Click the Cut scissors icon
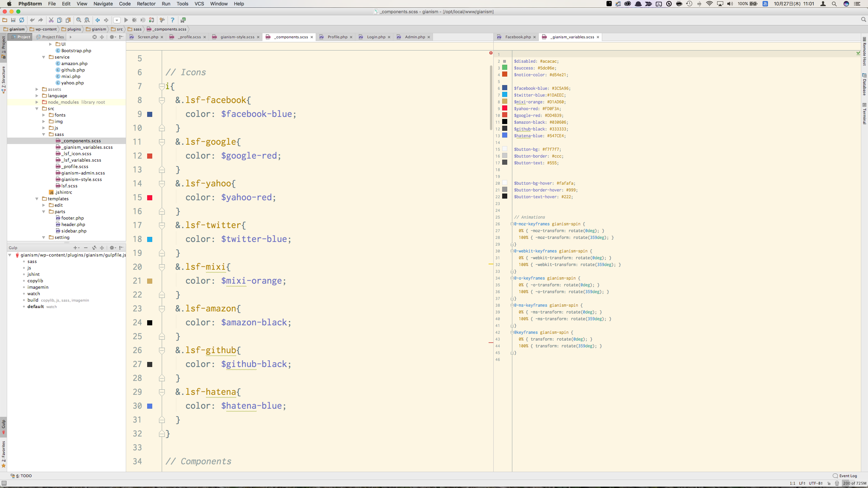This screenshot has width=868, height=488. (x=51, y=20)
